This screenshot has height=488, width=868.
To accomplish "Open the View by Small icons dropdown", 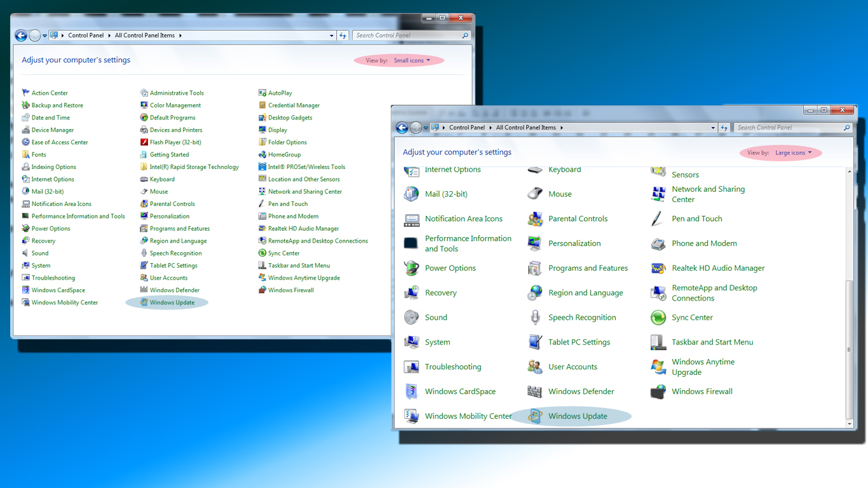I will click(x=412, y=60).
